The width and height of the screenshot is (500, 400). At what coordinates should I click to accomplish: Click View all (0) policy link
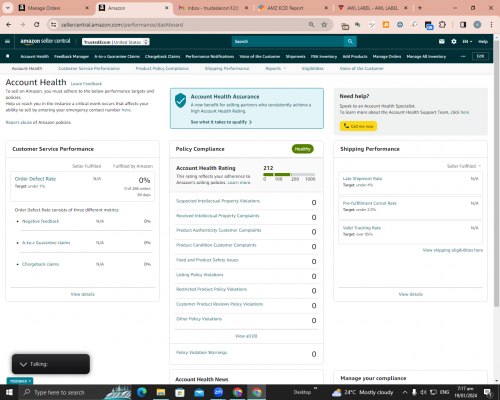click(x=246, y=336)
